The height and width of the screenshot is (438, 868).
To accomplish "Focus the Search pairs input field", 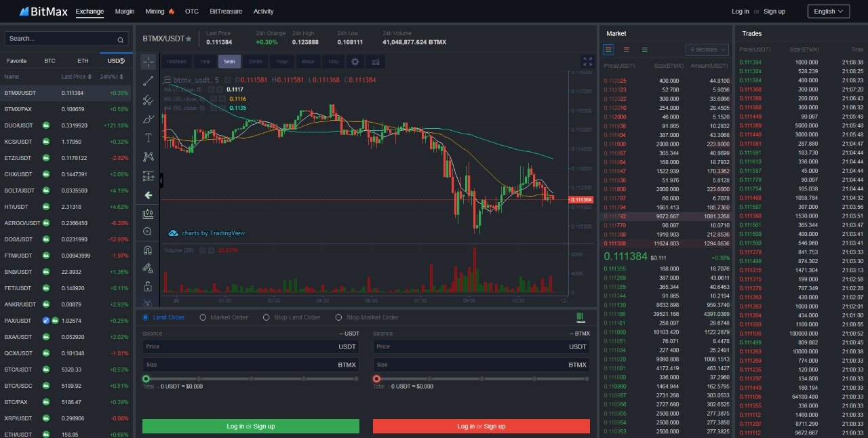I will 66,39.
